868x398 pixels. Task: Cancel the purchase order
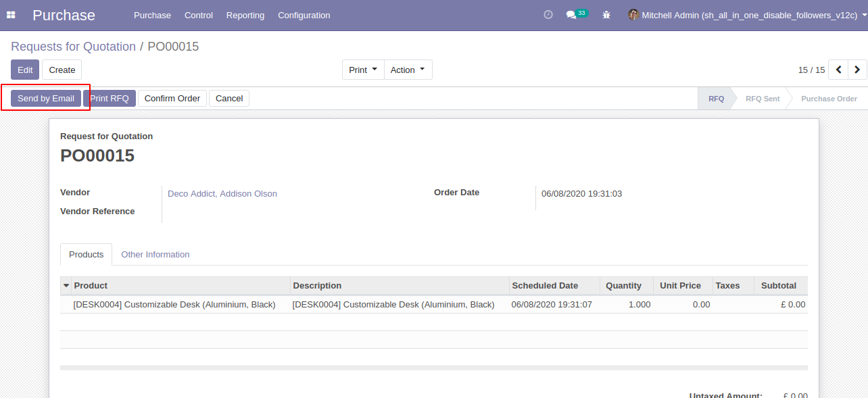229,98
